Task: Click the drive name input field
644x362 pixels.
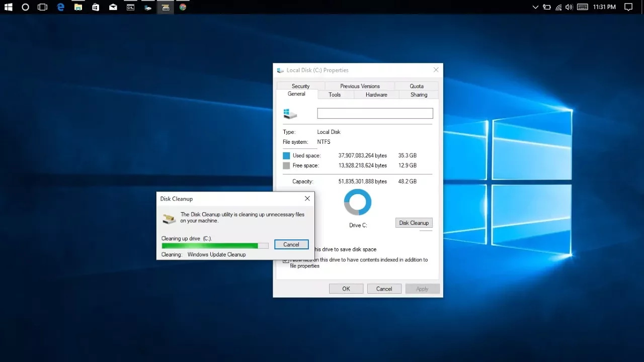Action: (375, 114)
